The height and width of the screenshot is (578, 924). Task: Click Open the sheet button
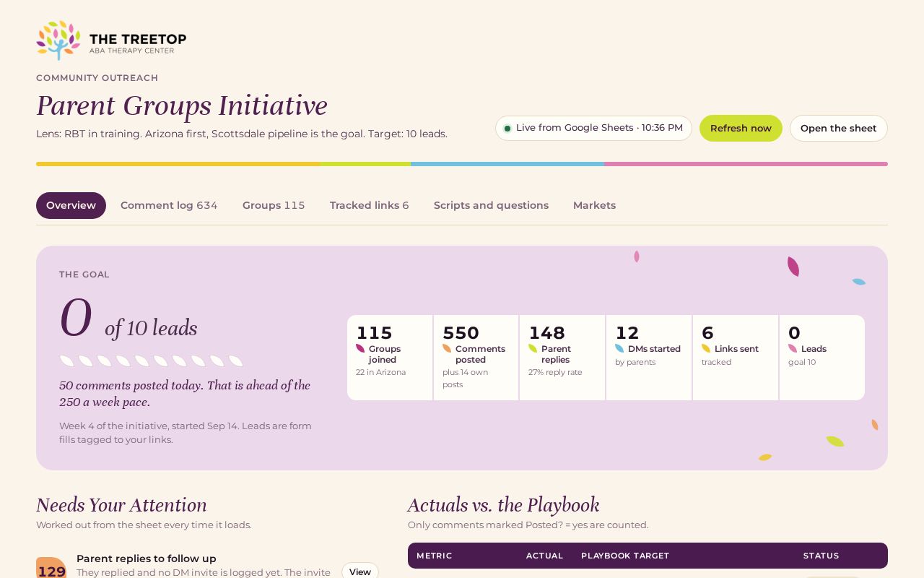tap(838, 128)
